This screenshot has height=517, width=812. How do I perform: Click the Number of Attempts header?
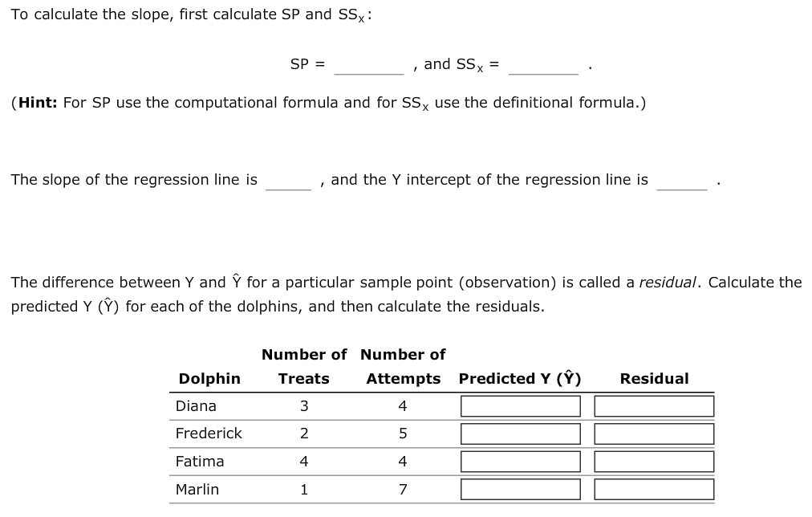[402, 366]
